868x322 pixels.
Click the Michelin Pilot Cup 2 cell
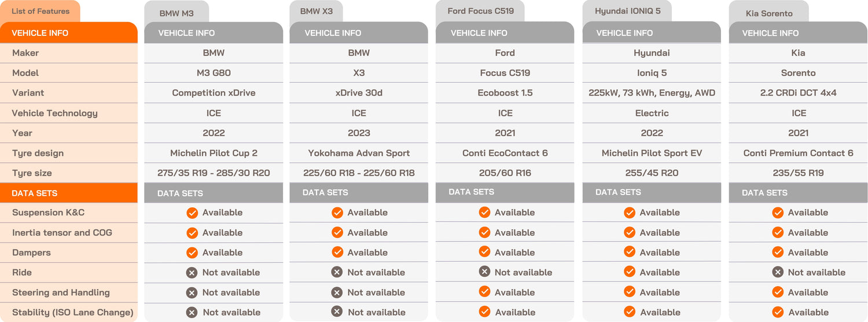214,153
